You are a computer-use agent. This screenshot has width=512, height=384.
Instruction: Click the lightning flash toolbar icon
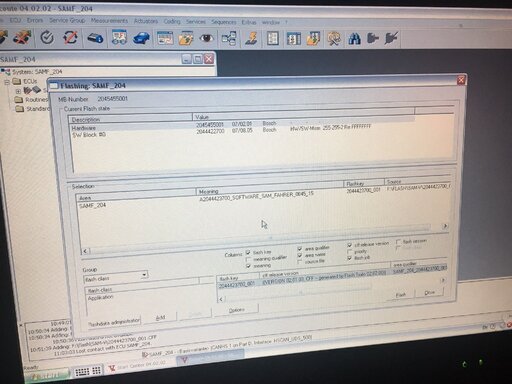coord(251,38)
